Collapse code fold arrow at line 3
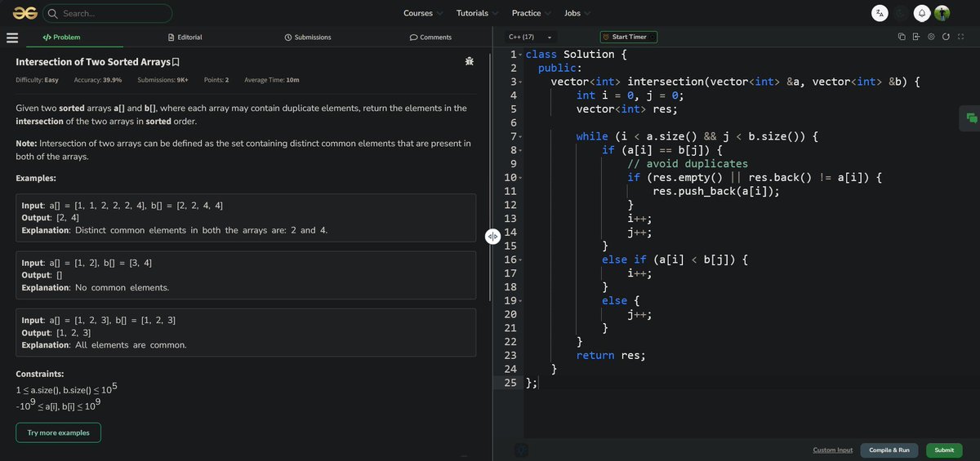 tap(520, 82)
